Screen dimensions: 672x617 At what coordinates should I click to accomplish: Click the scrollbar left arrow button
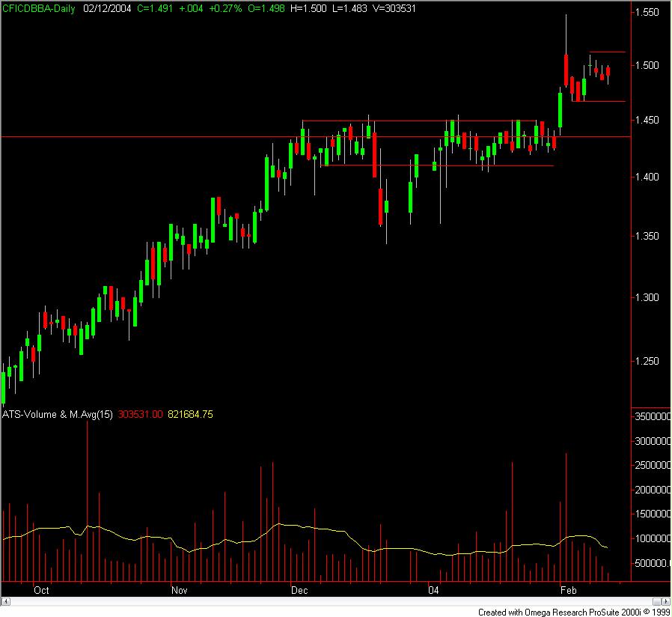click(x=5, y=601)
